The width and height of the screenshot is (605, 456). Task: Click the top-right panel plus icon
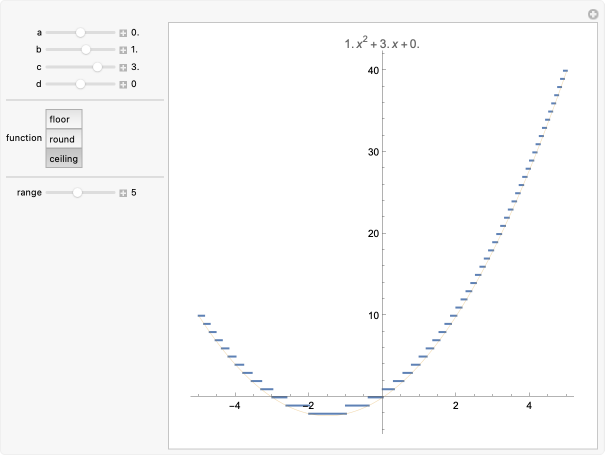click(x=594, y=13)
